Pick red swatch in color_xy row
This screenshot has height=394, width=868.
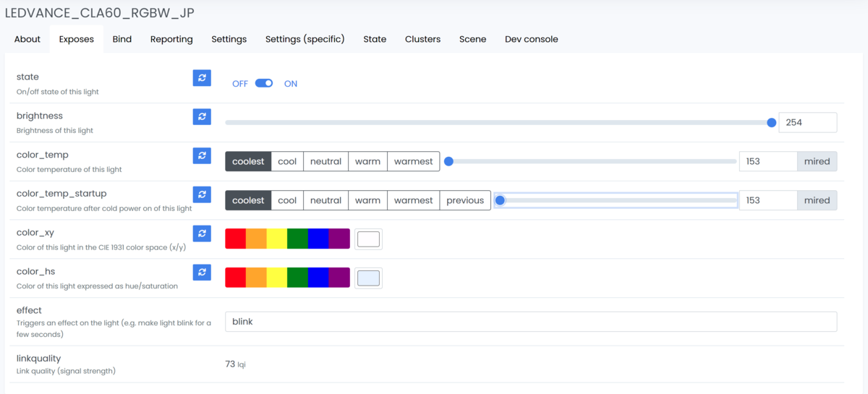pos(236,239)
